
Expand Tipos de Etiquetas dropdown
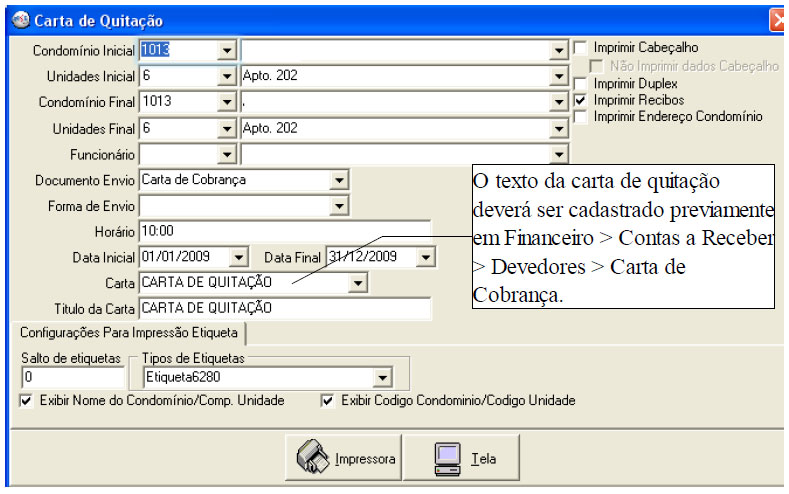click(382, 377)
